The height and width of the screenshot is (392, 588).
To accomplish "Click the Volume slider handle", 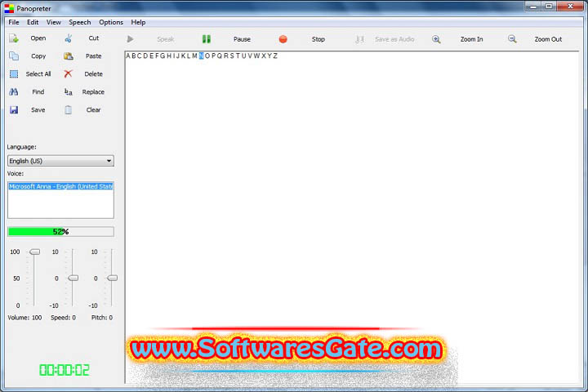I will [34, 252].
